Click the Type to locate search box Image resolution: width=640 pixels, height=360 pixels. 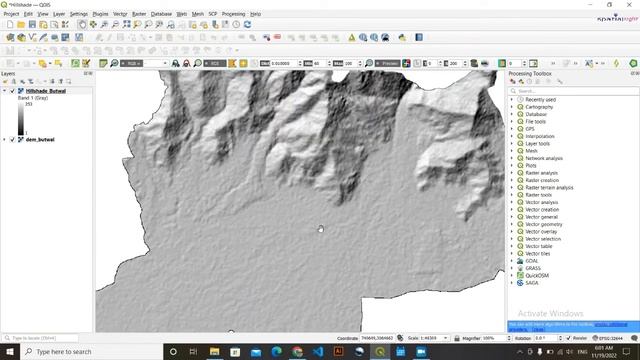pos(40,338)
